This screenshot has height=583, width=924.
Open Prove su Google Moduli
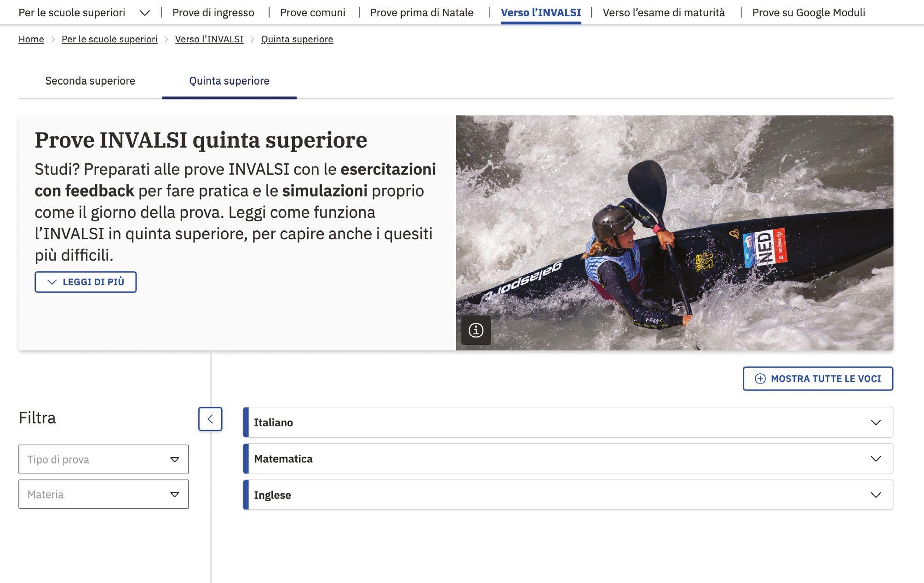click(x=808, y=13)
